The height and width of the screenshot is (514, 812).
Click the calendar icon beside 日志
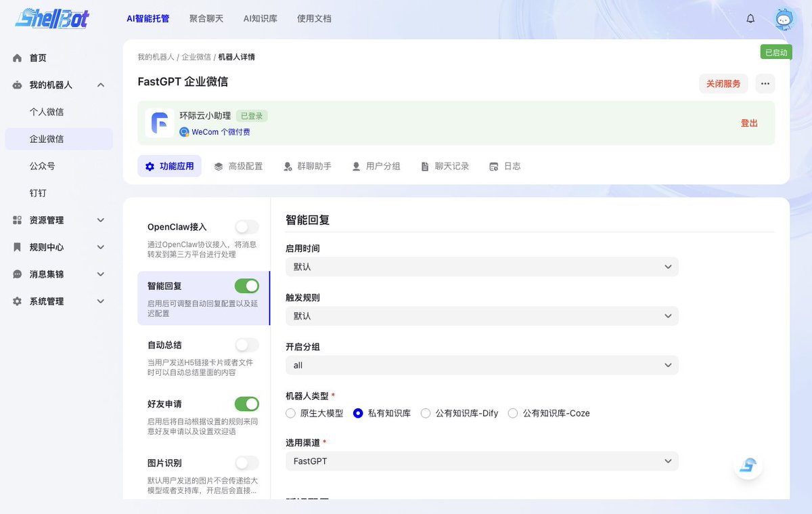494,167
